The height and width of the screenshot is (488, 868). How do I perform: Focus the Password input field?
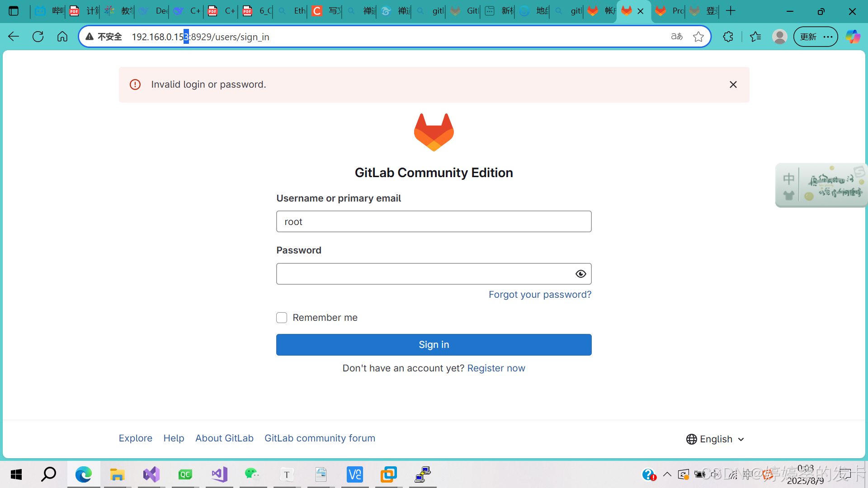(434, 274)
